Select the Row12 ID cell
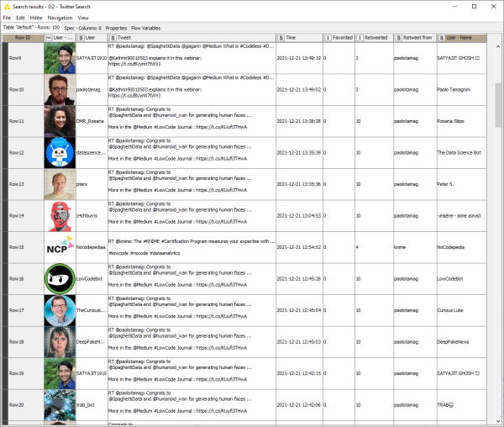The image size is (504, 427). pos(26,153)
